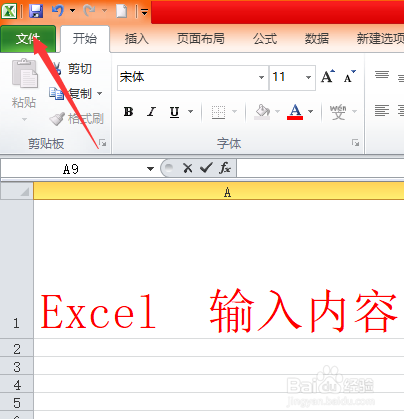Toggle underline formatting

[x=174, y=112]
